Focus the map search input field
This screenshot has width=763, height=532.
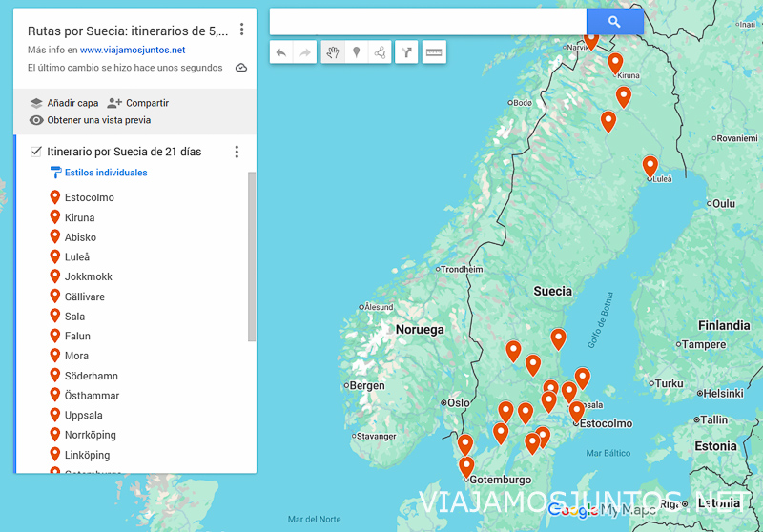(427, 21)
